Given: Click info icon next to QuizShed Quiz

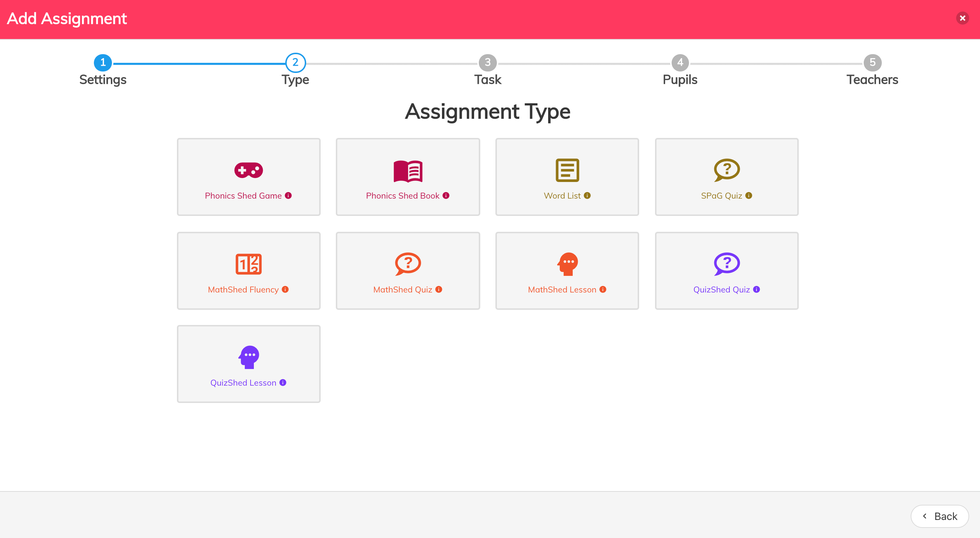Looking at the screenshot, I should pyautogui.click(x=756, y=290).
